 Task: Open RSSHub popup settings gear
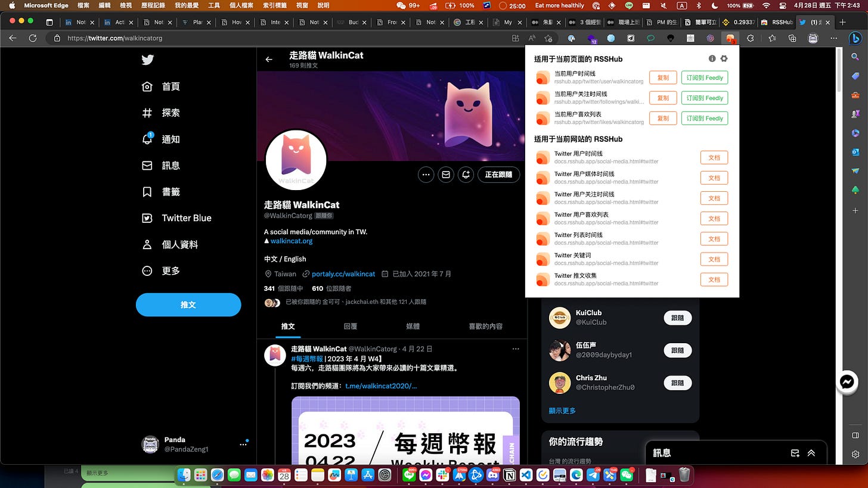pos(724,59)
